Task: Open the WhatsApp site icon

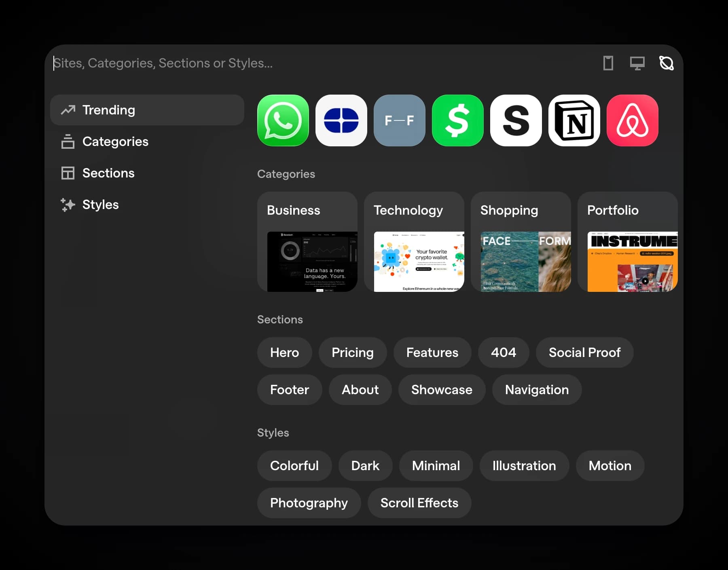Action: click(283, 120)
